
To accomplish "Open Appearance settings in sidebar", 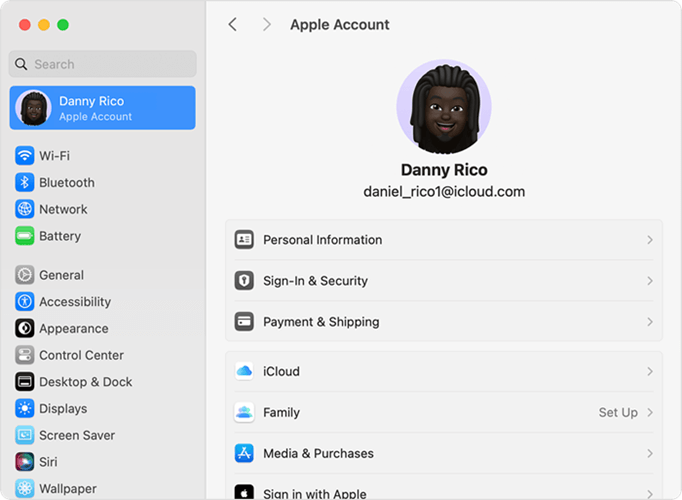I will 73,329.
